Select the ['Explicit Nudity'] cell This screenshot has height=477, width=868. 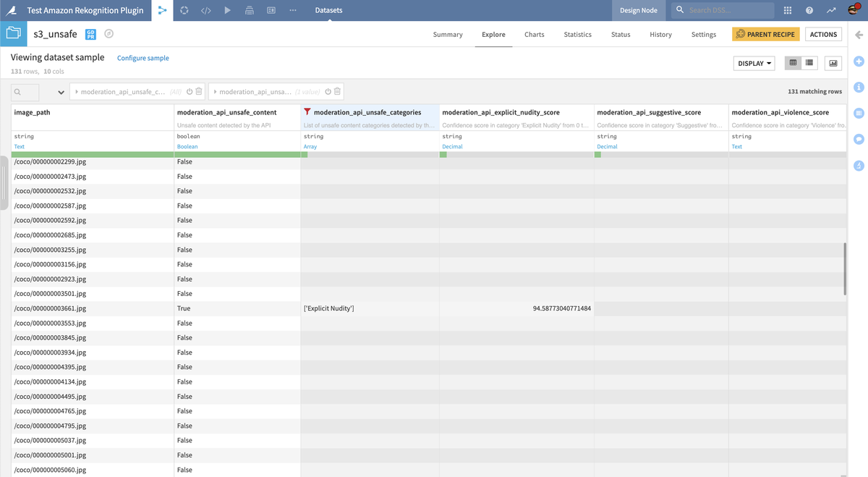tap(370, 308)
